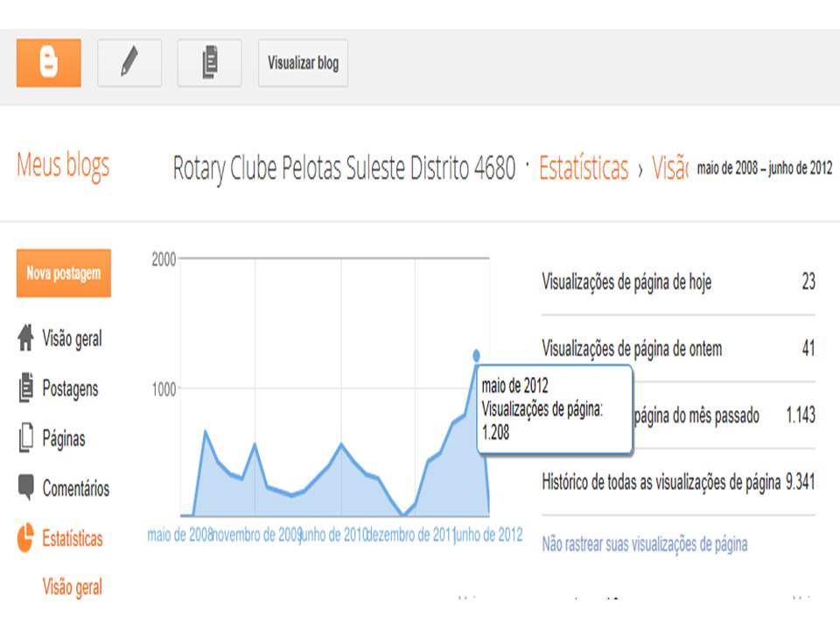Click the Estatísticas pie chart icon
Image resolution: width=840 pixels, height=630 pixels.
point(25,537)
